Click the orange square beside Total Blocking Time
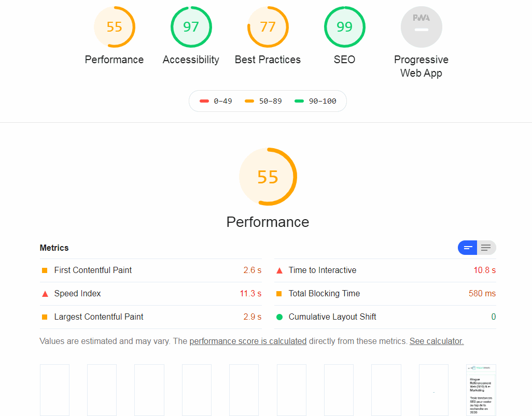 click(279, 293)
